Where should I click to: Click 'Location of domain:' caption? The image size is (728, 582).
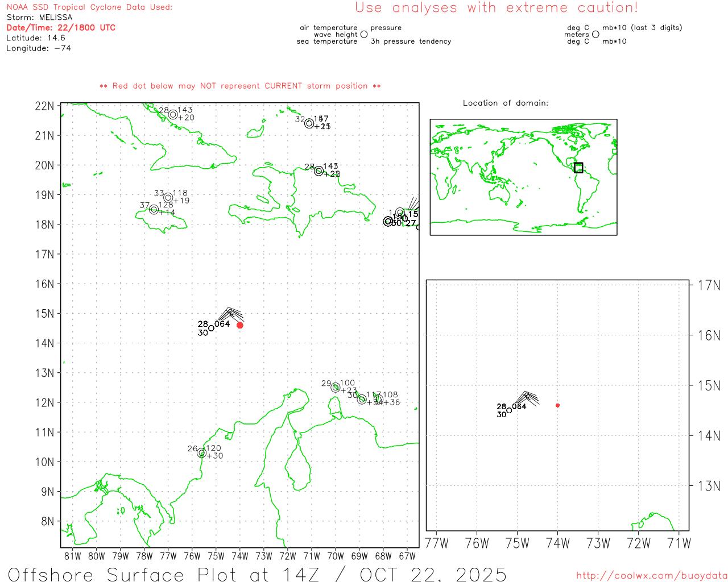click(x=506, y=103)
